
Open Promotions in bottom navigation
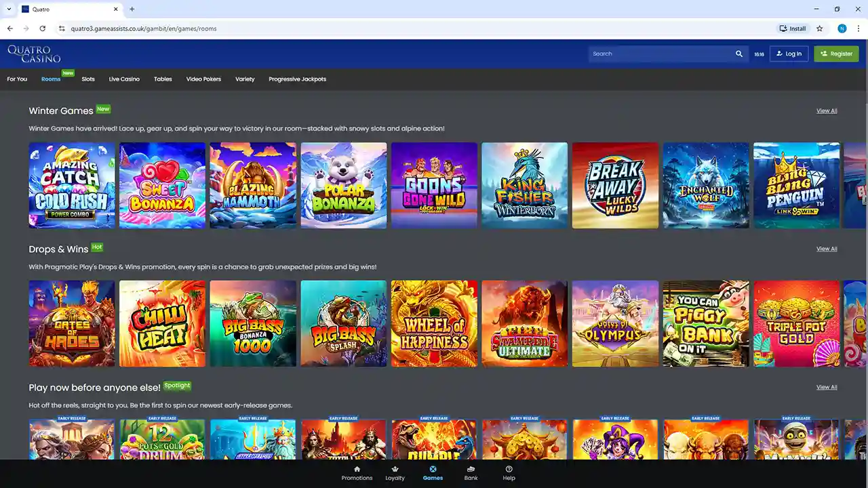(x=357, y=473)
